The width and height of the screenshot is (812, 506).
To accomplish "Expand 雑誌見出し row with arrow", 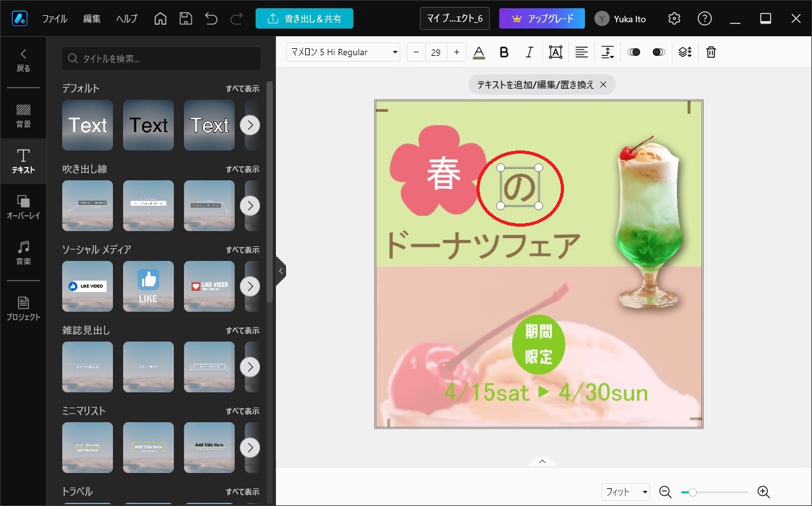I will pyautogui.click(x=250, y=367).
